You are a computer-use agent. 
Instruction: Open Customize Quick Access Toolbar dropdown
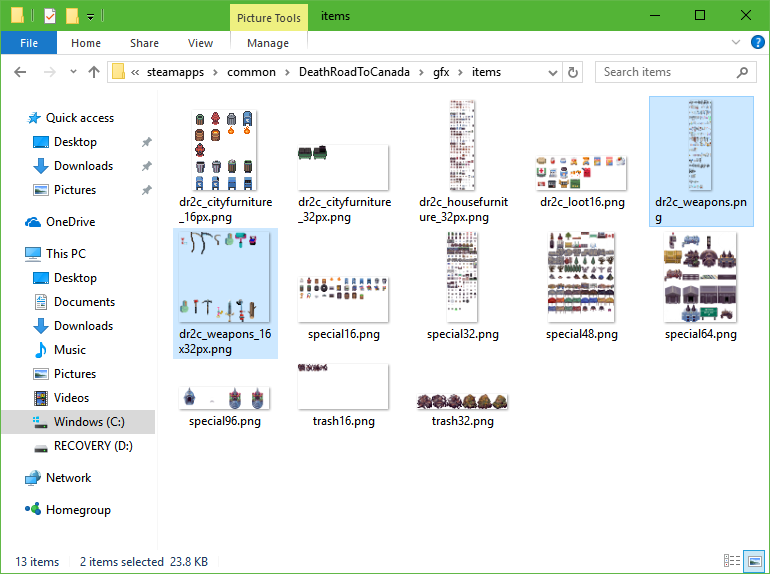90,17
